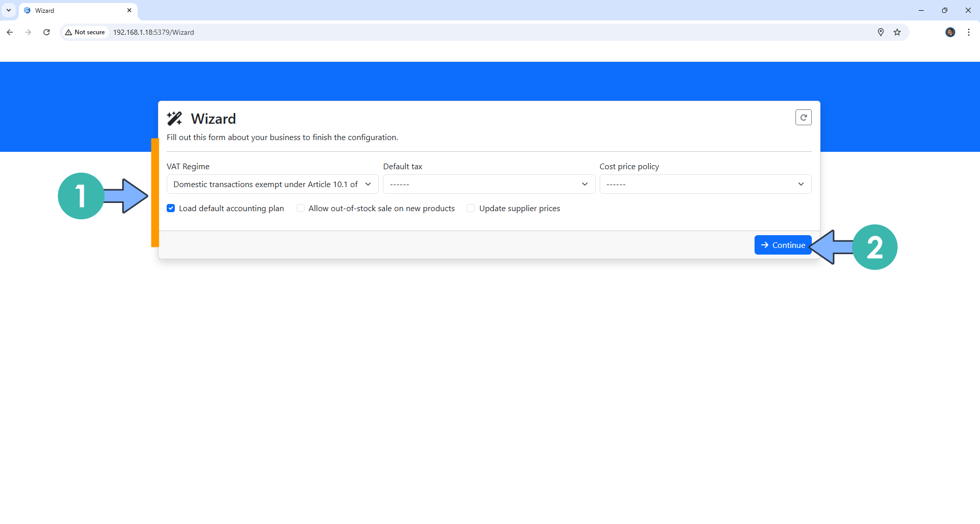
Task: Reload the page with the refresh icon
Action: (47, 32)
